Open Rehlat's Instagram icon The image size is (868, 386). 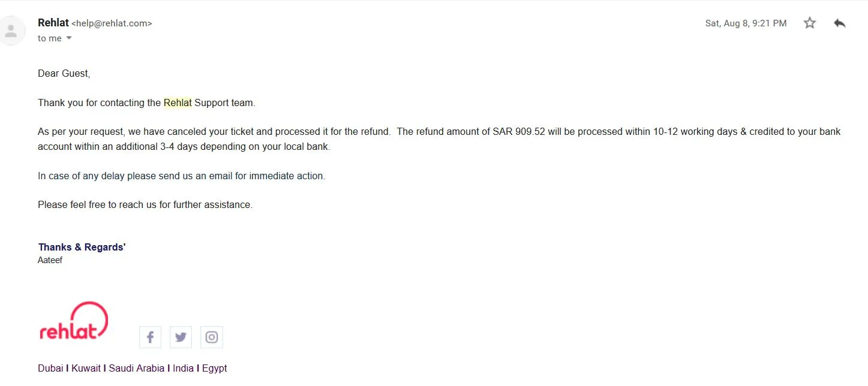212,337
